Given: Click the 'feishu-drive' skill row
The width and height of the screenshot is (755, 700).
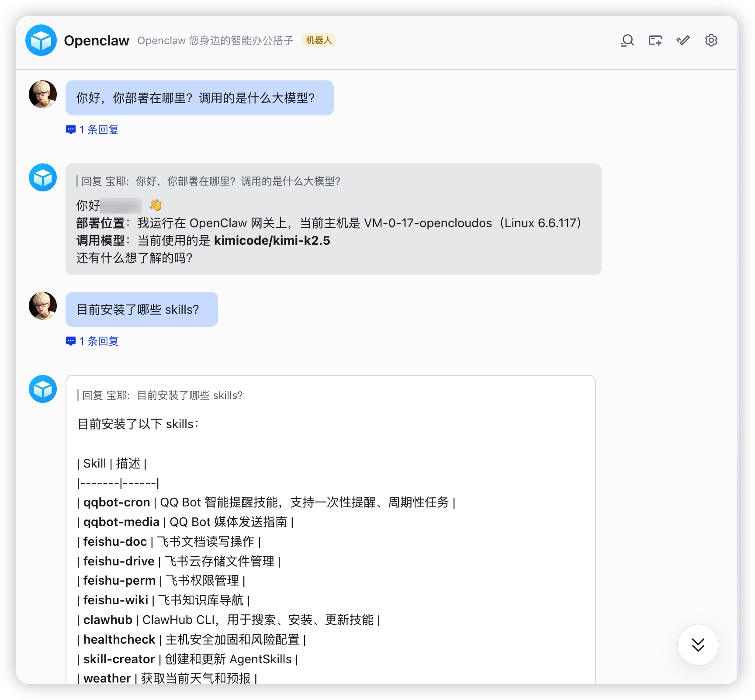Looking at the screenshot, I should tap(179, 561).
